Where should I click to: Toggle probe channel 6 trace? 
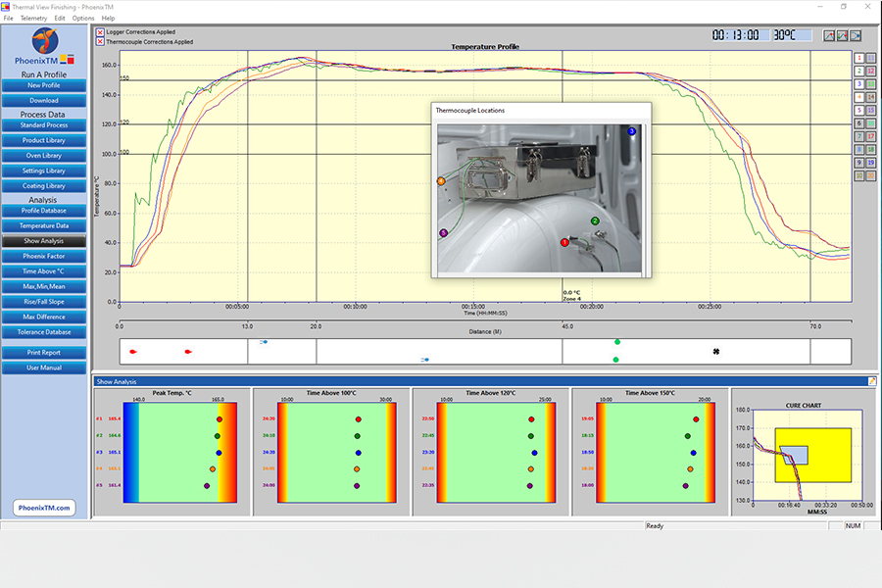[x=858, y=123]
